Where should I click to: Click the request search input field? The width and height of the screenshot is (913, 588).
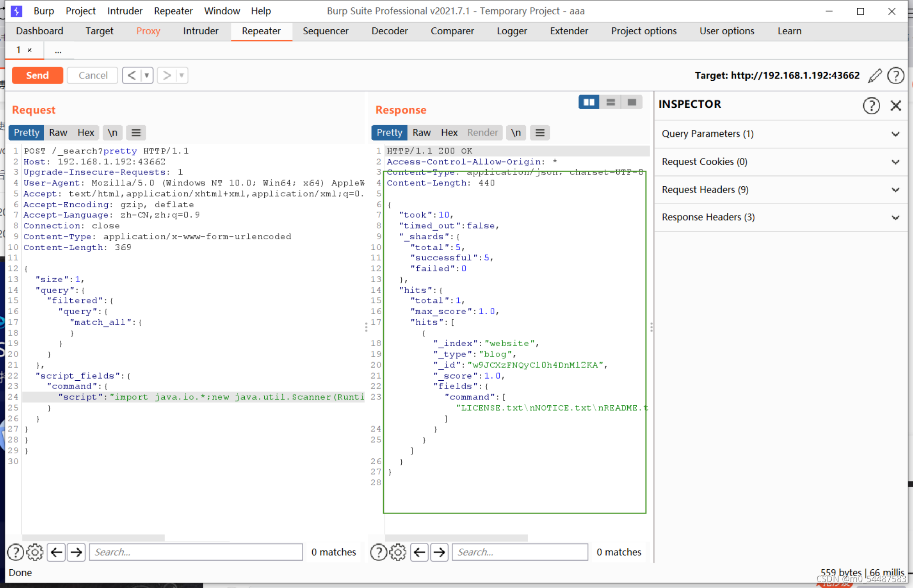(196, 552)
